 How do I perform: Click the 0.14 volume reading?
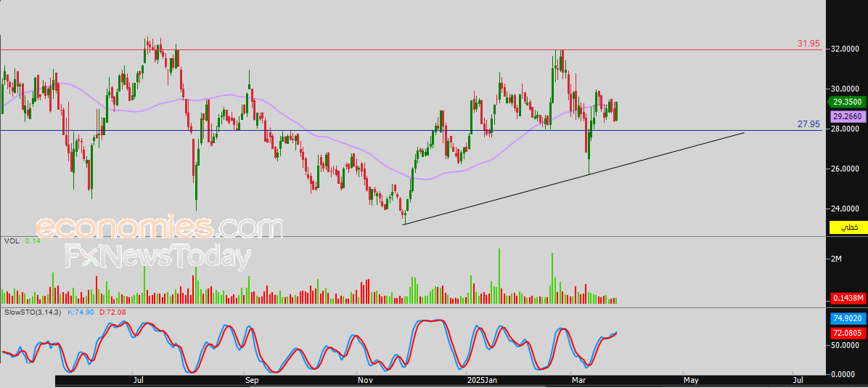pos(32,241)
